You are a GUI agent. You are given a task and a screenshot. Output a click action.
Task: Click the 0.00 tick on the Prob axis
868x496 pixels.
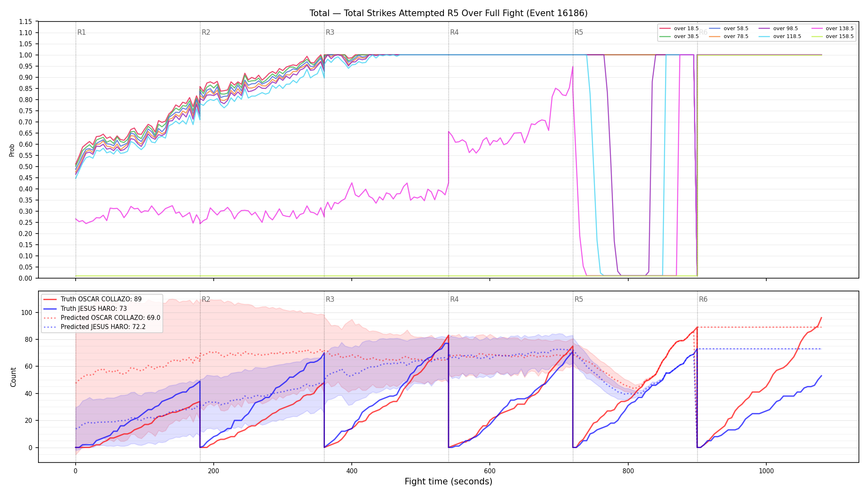click(x=26, y=278)
